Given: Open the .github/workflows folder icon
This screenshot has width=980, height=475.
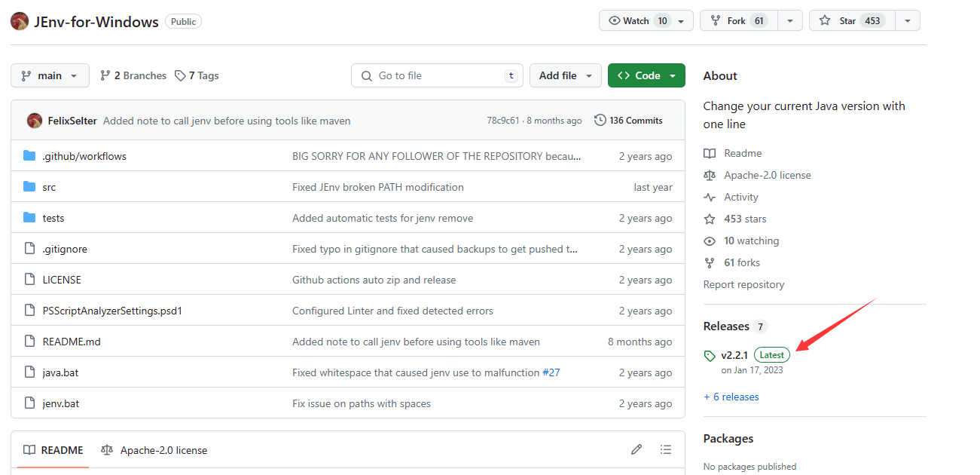Looking at the screenshot, I should coord(29,156).
